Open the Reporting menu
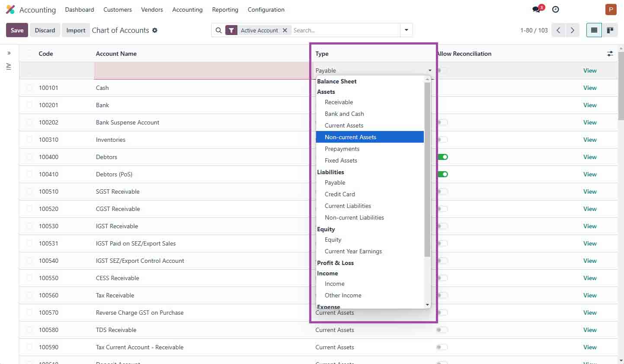 [225, 10]
